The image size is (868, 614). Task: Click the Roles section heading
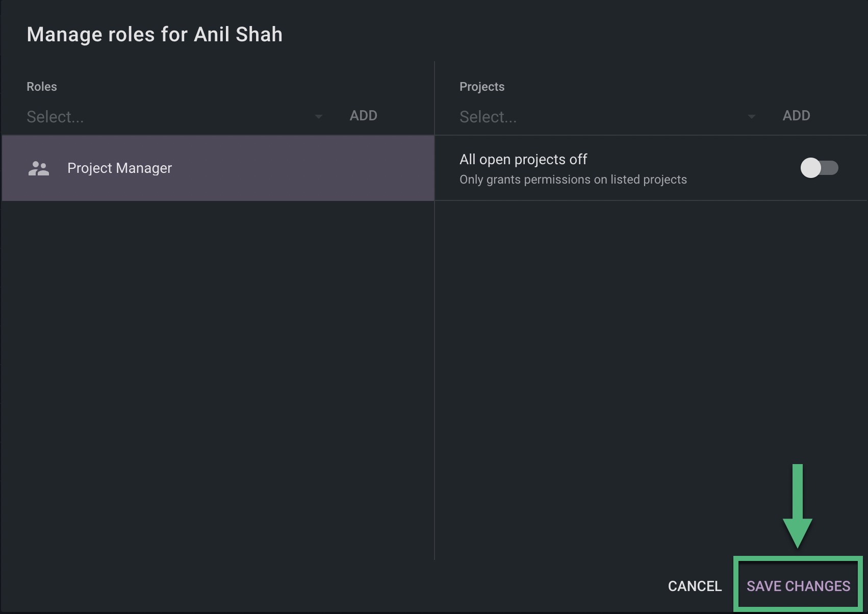click(42, 87)
